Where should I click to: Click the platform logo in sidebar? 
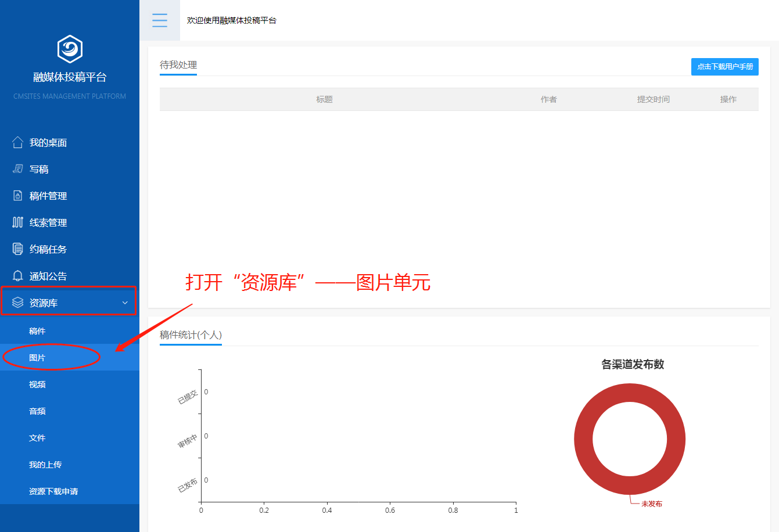click(70, 49)
